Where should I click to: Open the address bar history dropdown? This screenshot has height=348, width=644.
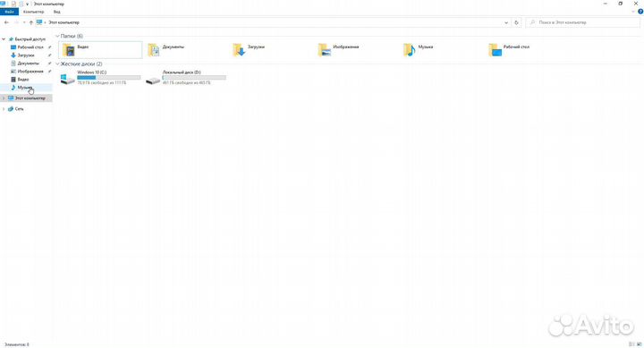pyautogui.click(x=506, y=22)
